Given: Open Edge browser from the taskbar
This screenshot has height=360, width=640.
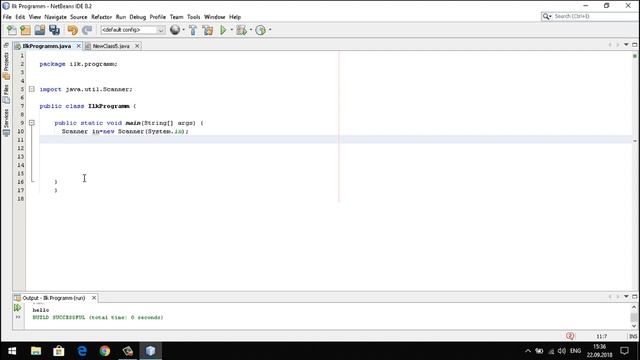Looking at the screenshot, I should 82,351.
